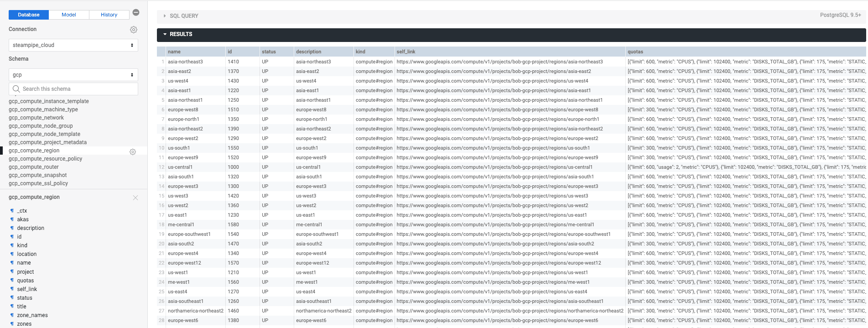
Task: Click the title column in sidebar
Action: (x=22, y=307)
